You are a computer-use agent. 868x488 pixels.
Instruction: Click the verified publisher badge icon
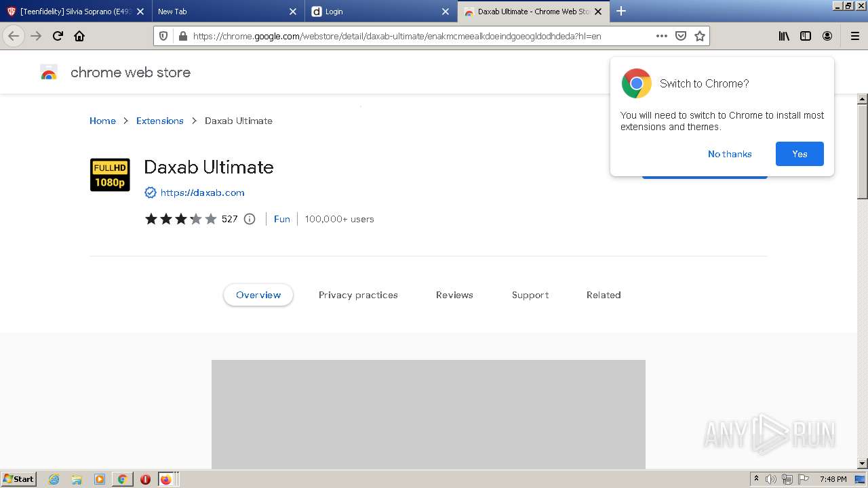pyautogui.click(x=151, y=192)
